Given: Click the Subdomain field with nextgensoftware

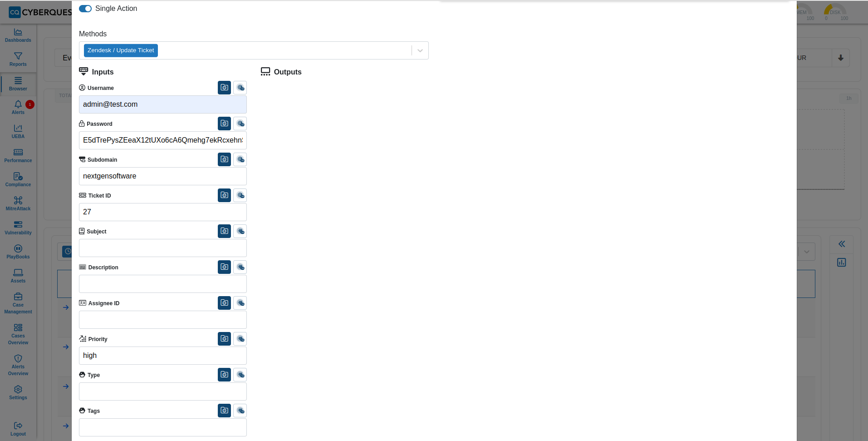Looking at the screenshot, I should [163, 176].
